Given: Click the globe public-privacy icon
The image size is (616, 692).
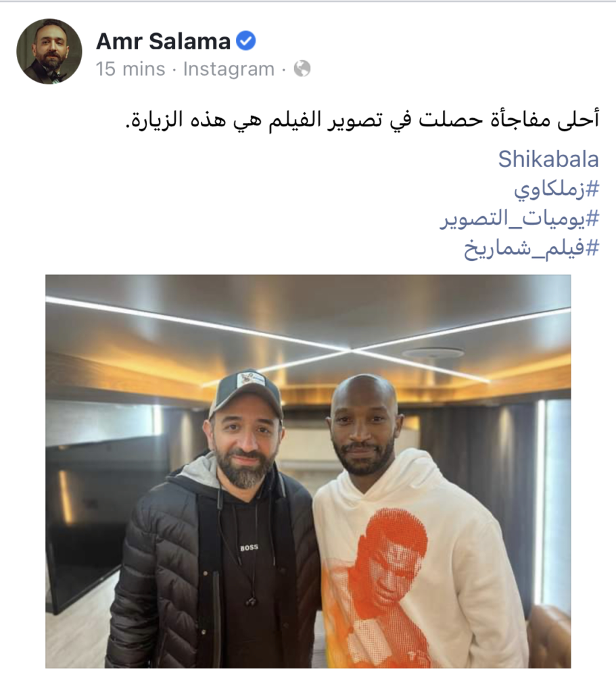Looking at the screenshot, I should pos(302,69).
